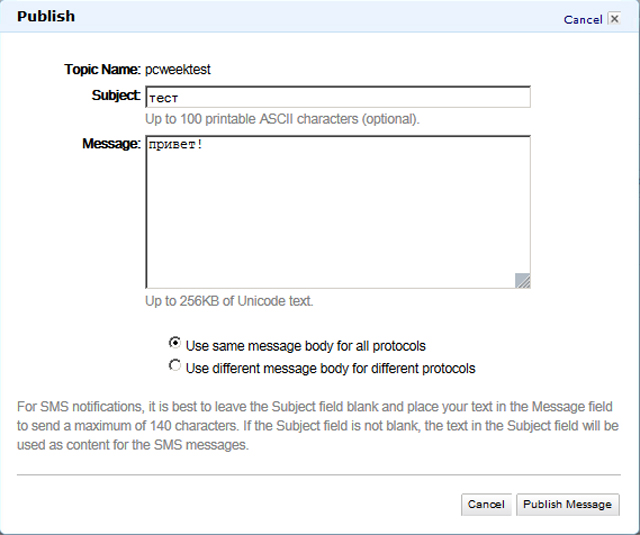
Task: Focus the Subject input field
Action: pos(338,97)
